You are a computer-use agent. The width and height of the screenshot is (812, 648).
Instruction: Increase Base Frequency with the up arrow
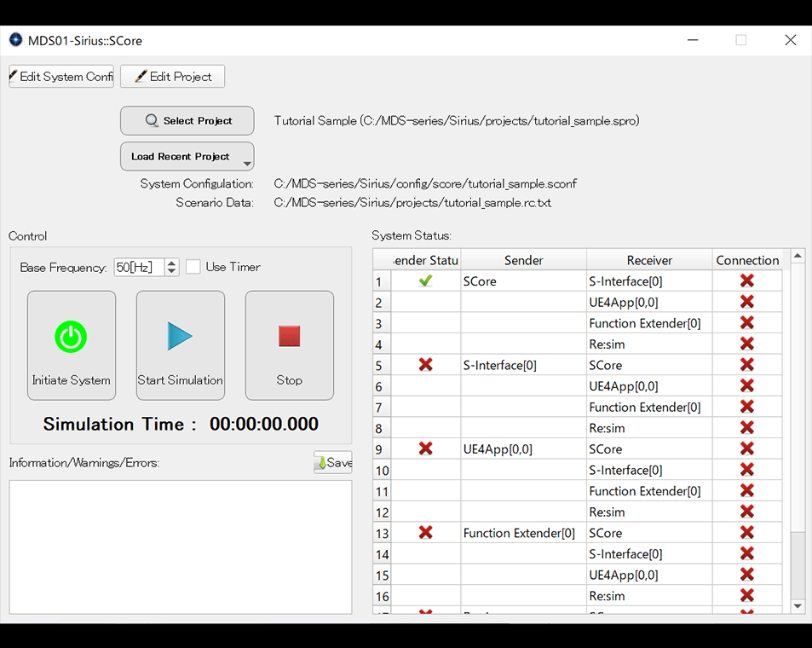172,263
